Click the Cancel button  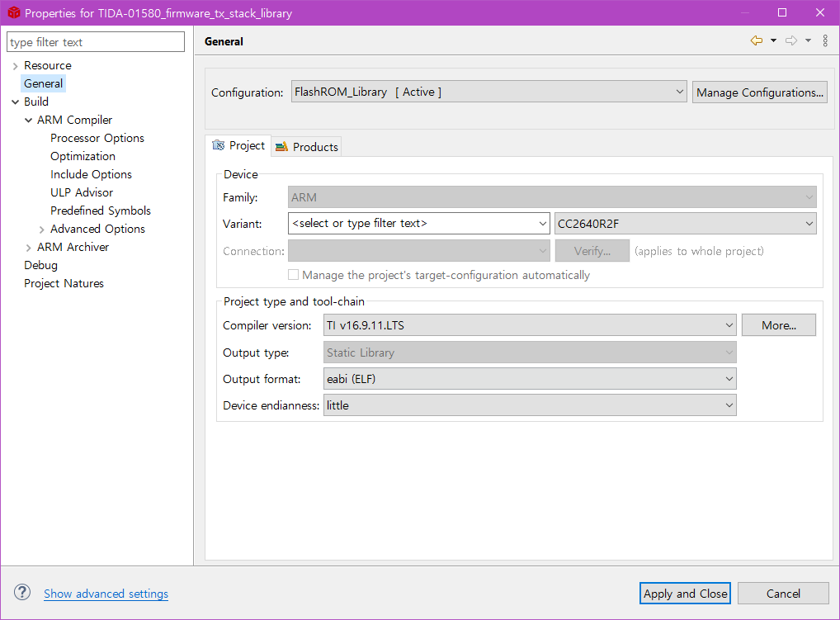pos(783,594)
